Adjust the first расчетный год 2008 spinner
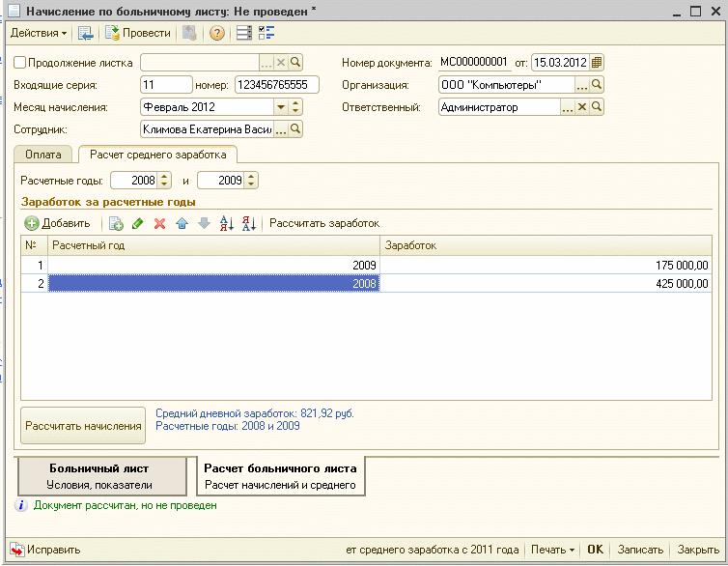 (164, 181)
